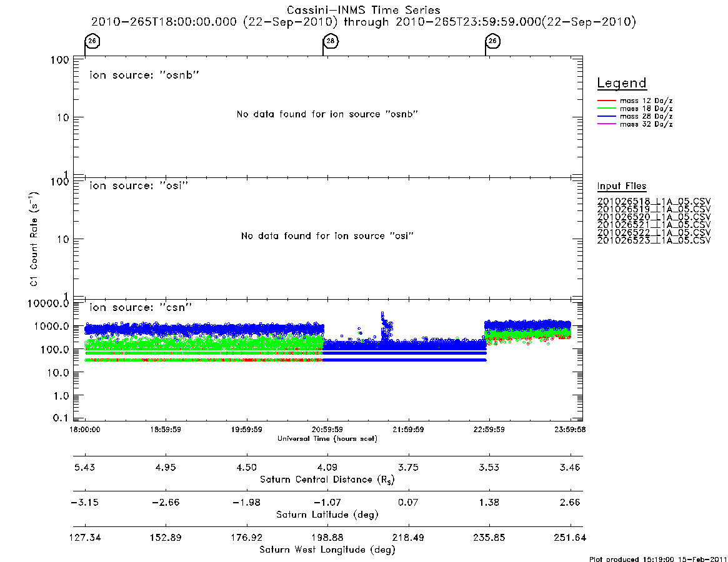Click the ion source "osi" panel label
This screenshot has height=562, width=728.
point(139,185)
